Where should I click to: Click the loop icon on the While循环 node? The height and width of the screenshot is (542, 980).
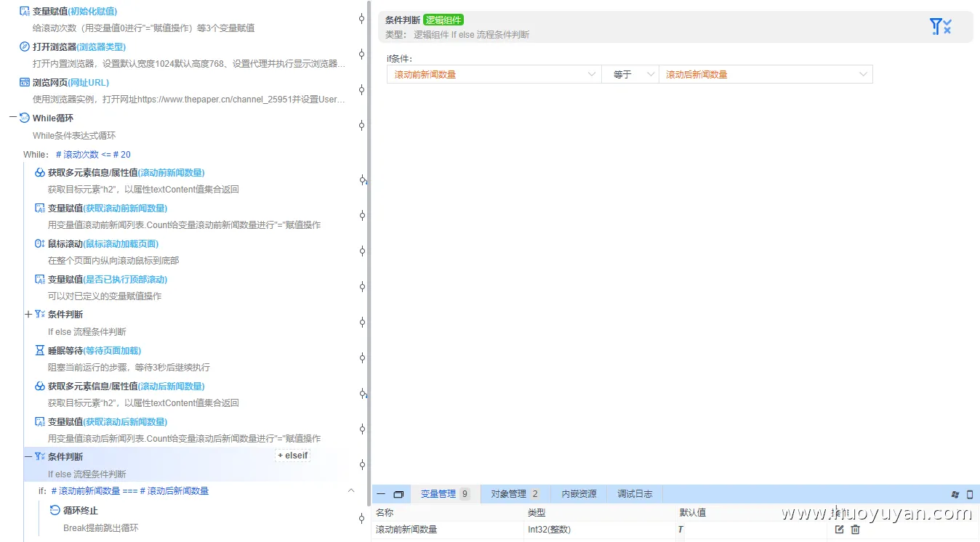[x=23, y=118]
